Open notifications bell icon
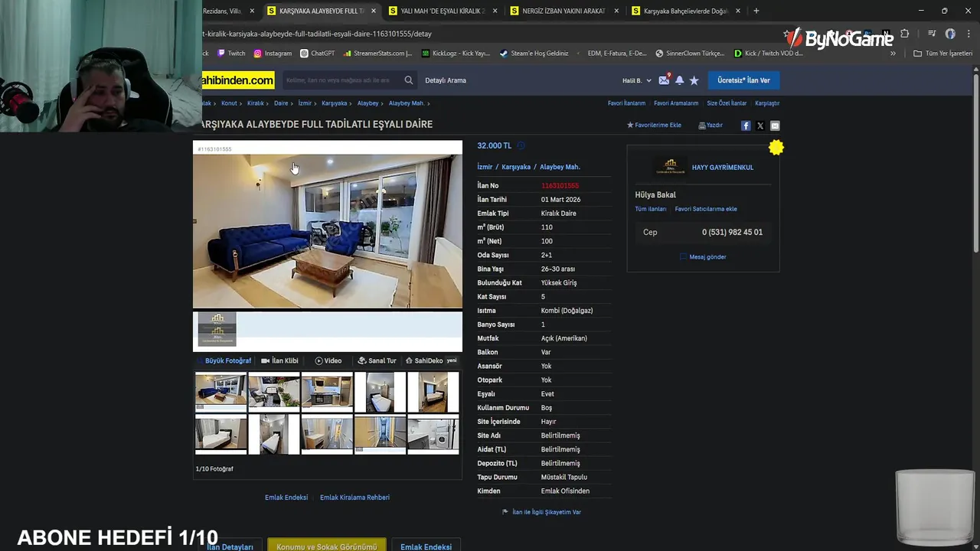Image resolution: width=980 pixels, height=551 pixels. pos(679,80)
